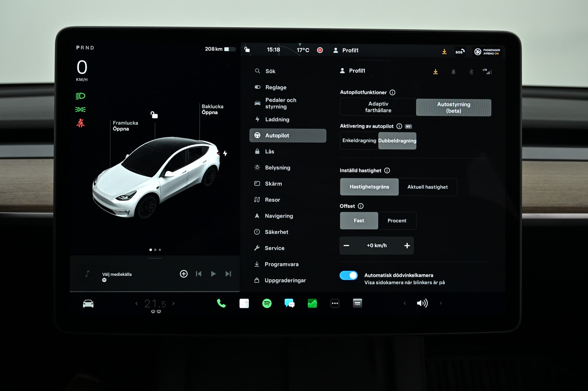This screenshot has height=391, width=588.
Task: Tap the download arrow in the top bar
Action: tap(444, 51)
